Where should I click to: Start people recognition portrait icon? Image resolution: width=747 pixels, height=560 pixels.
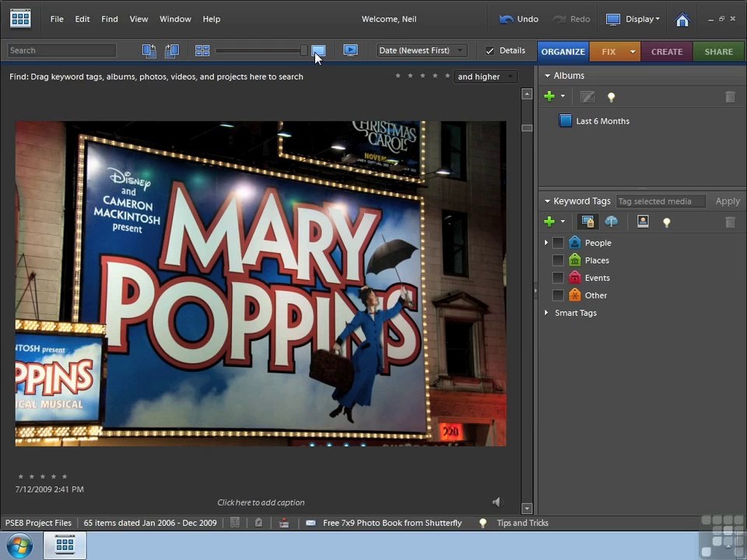pos(643,221)
